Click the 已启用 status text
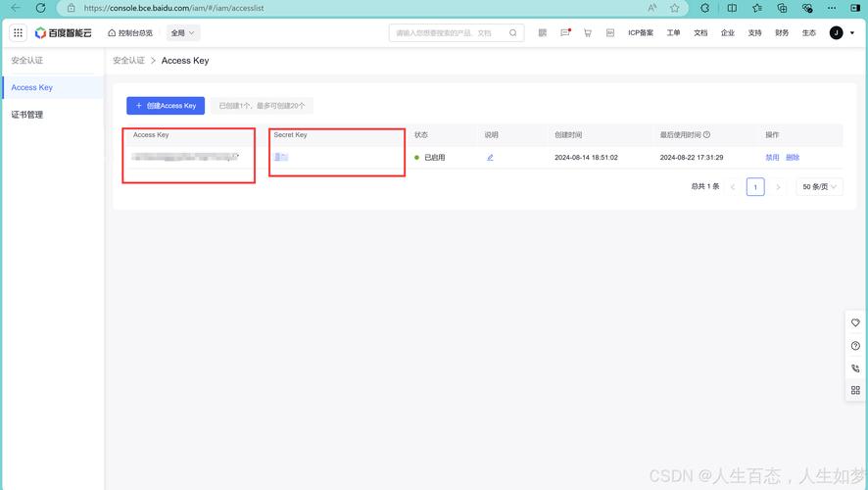 (x=435, y=157)
